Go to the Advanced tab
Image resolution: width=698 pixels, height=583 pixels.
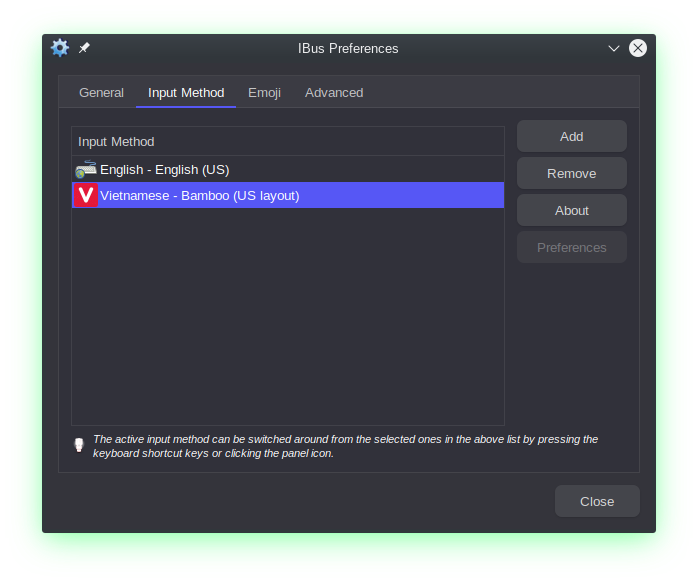[x=334, y=92]
